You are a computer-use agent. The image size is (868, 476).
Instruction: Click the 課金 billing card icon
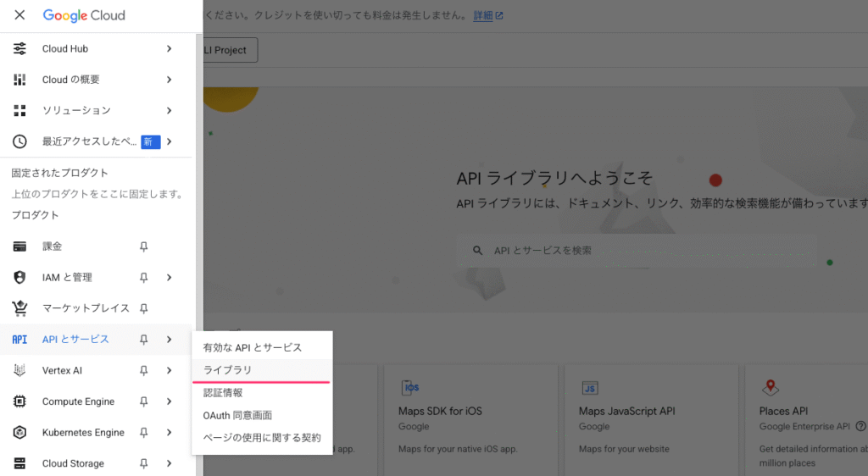point(19,246)
